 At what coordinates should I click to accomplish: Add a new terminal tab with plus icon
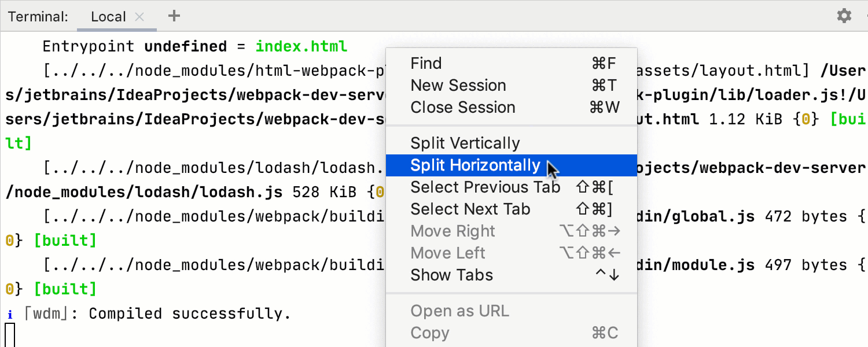pos(174,16)
